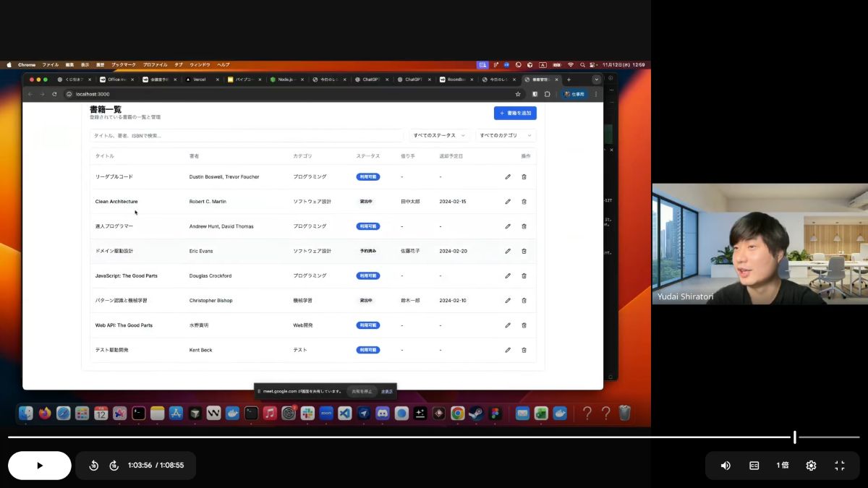Open the 1倍 playback speed menu
The image size is (868, 488).
tap(783, 466)
